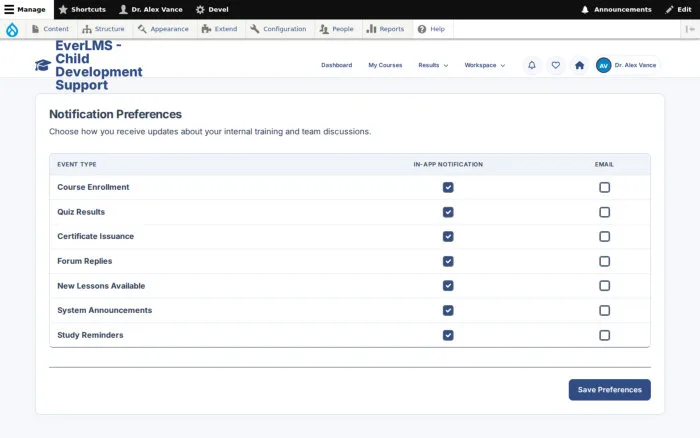Open the Content admin menu
700x438 pixels.
[x=50, y=29]
